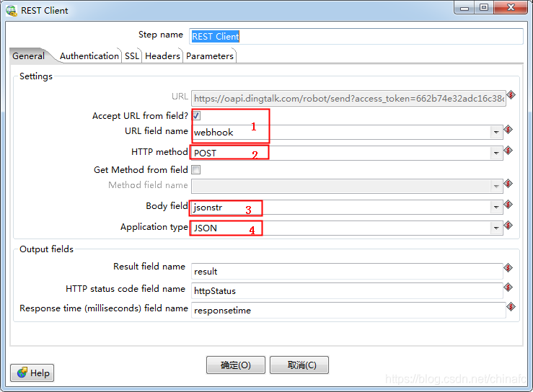Open the SSL tab

(x=132, y=56)
